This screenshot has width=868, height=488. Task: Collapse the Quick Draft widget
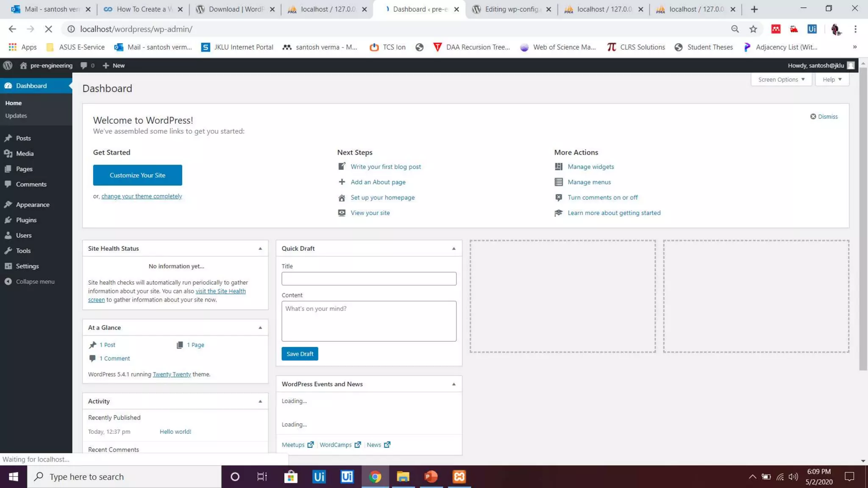point(453,249)
